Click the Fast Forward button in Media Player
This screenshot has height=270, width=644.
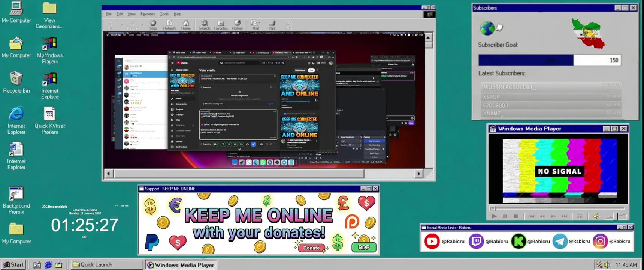point(553,216)
